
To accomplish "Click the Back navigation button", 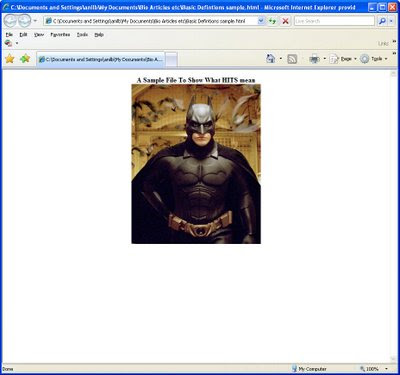I will 10,21.
